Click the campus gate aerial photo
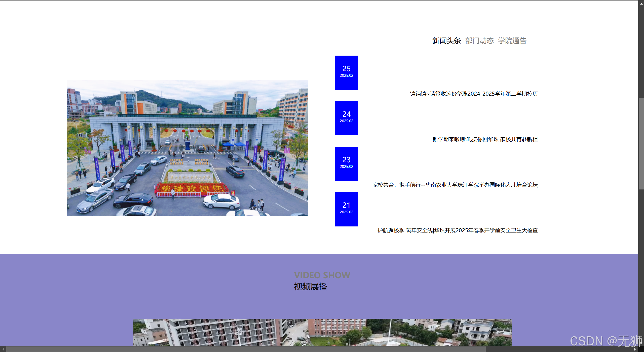The width and height of the screenshot is (644, 352). tap(187, 148)
